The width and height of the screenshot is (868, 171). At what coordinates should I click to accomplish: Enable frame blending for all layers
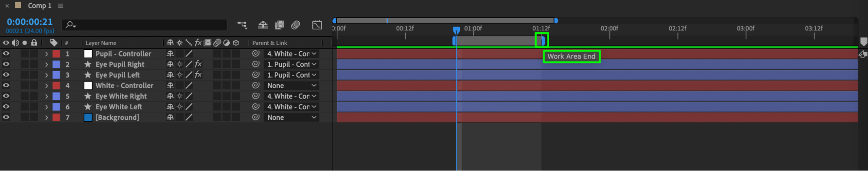coord(279,25)
